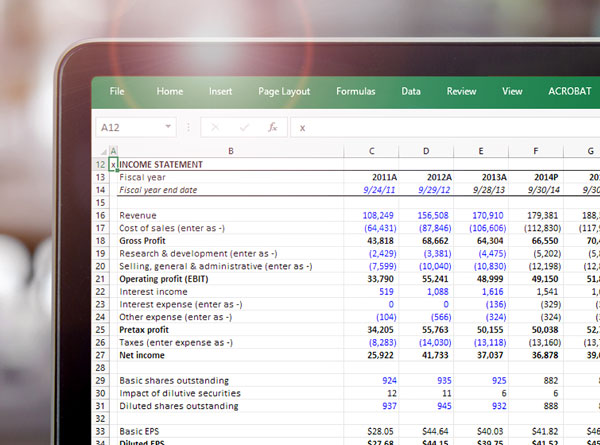This screenshot has width=600, height=445.
Task: Select the Net income label cell
Action: (231, 355)
